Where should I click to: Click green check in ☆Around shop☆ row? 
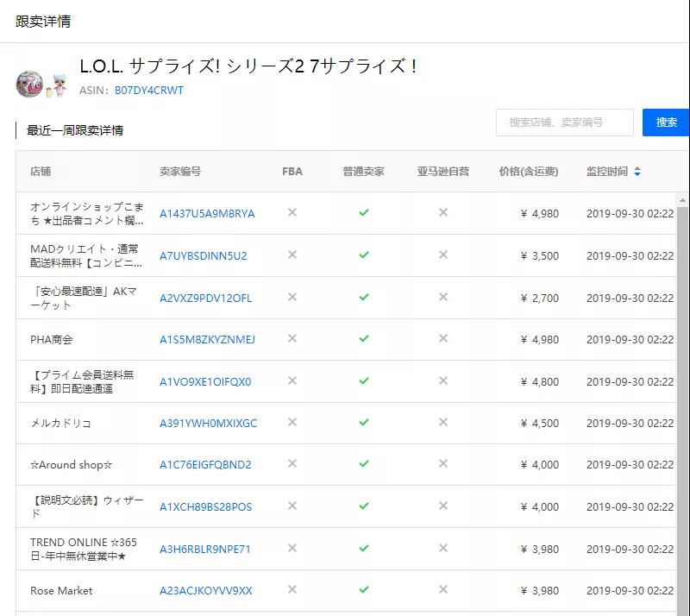[363, 463]
